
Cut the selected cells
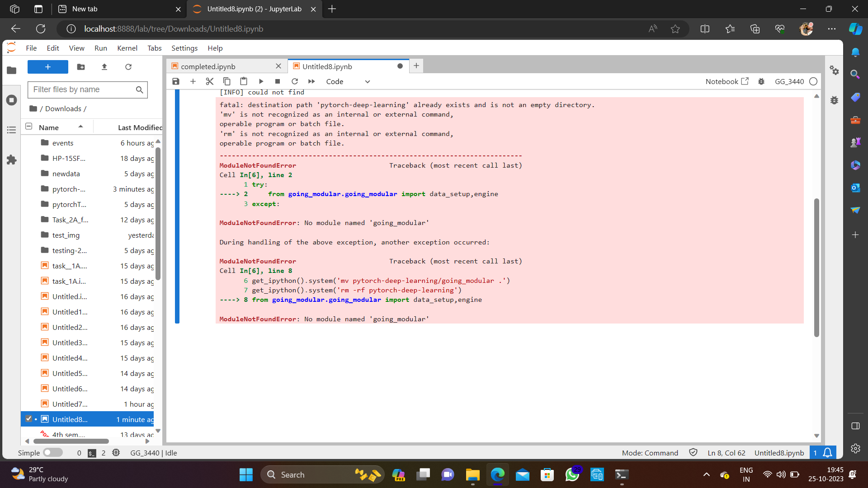[209, 81]
